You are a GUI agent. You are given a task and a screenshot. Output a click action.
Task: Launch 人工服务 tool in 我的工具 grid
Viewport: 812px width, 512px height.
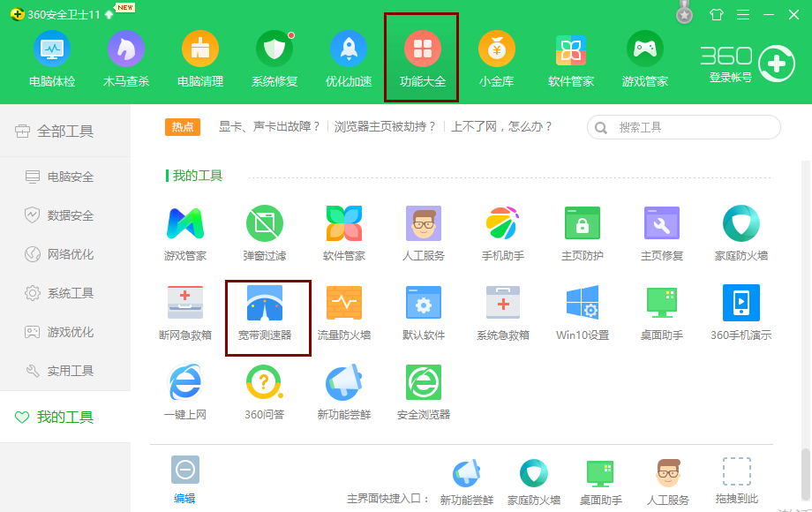(x=423, y=233)
